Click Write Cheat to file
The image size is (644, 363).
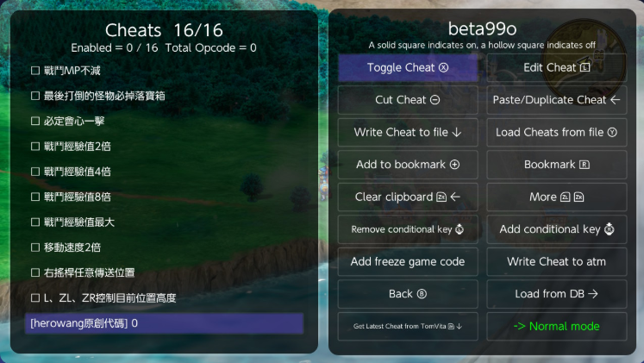(408, 133)
